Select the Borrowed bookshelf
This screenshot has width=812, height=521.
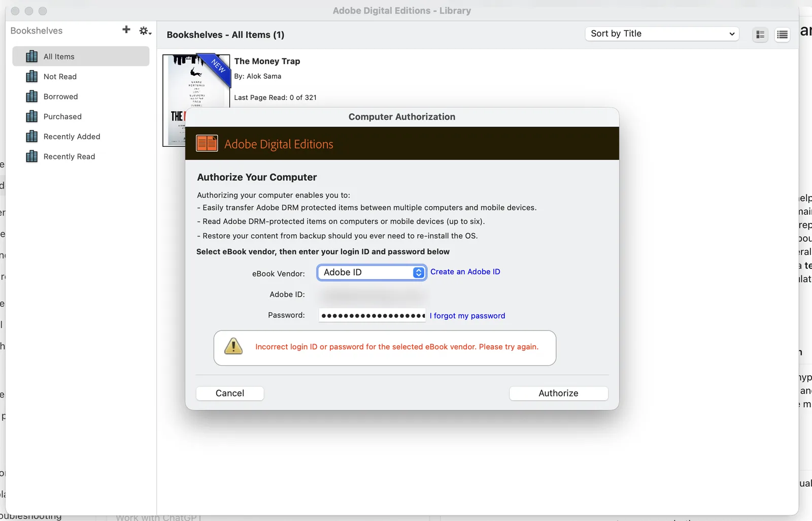(81, 96)
